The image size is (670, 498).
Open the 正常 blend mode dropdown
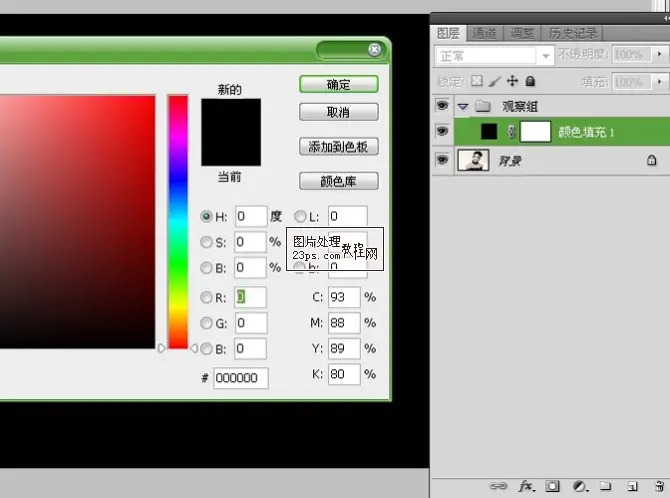pyautogui.click(x=494, y=56)
